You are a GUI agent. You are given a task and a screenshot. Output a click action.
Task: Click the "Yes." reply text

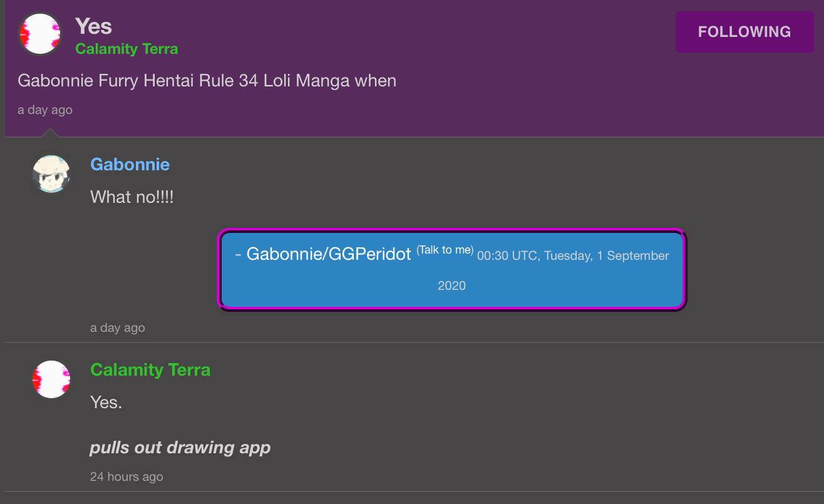pyautogui.click(x=106, y=402)
